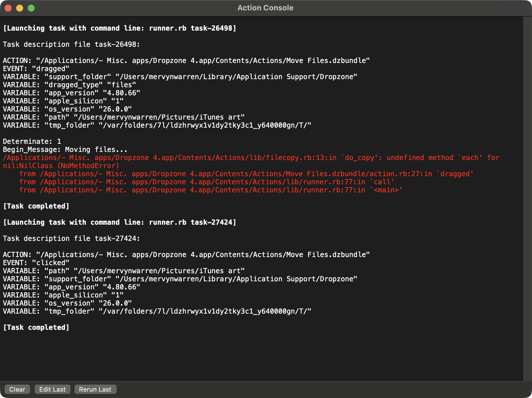Click the task-26498 launch command line
This screenshot has width=532, height=398.
click(x=119, y=28)
